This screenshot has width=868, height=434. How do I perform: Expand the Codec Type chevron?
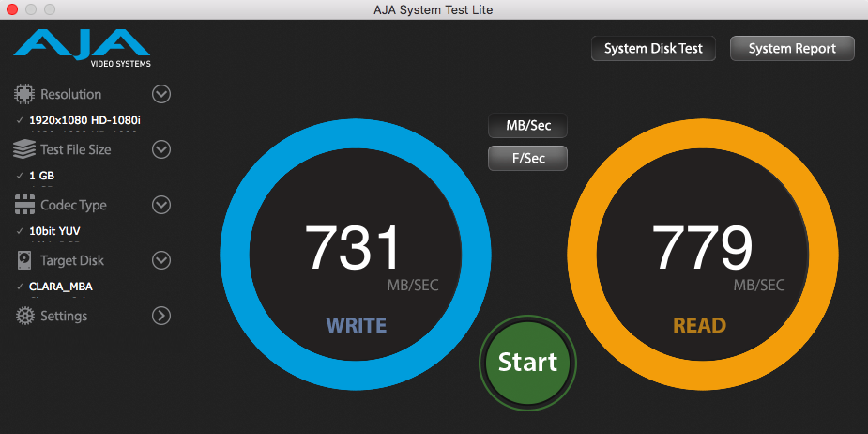point(161,205)
